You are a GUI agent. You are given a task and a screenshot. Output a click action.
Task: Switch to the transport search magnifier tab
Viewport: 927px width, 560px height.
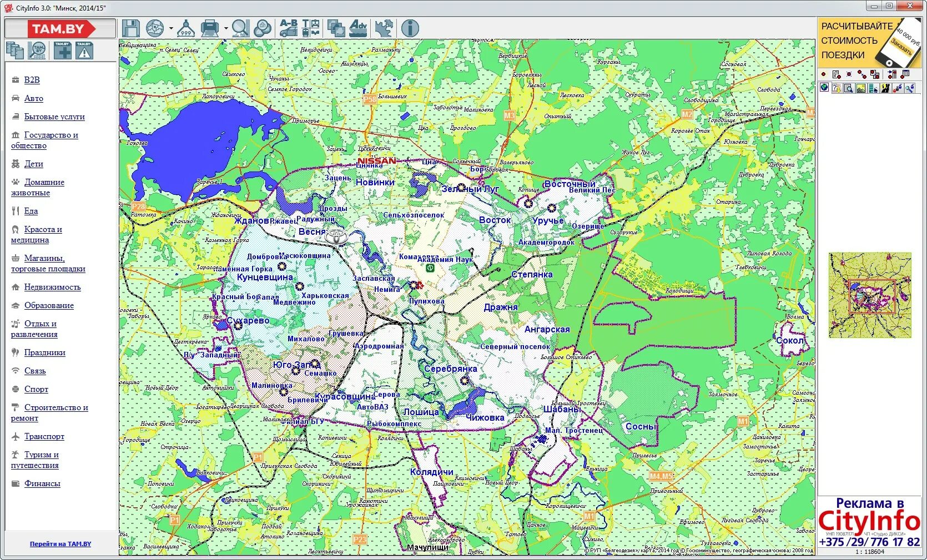[910, 88]
